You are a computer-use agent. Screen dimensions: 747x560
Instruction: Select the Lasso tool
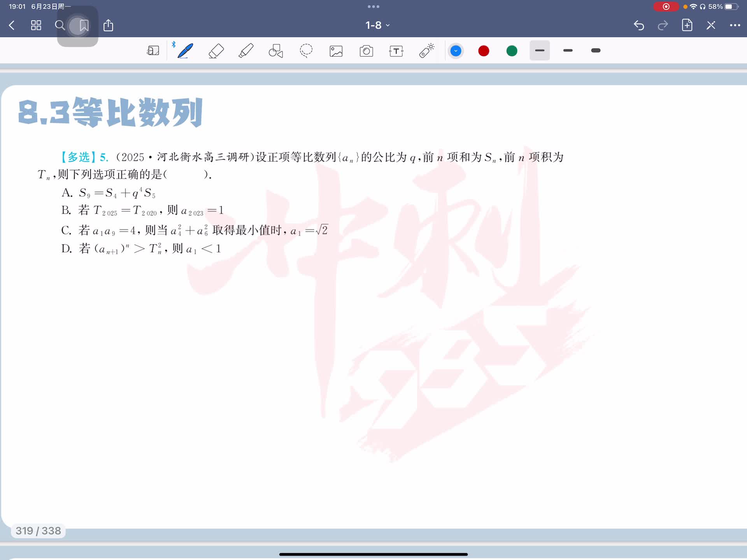tap(306, 51)
